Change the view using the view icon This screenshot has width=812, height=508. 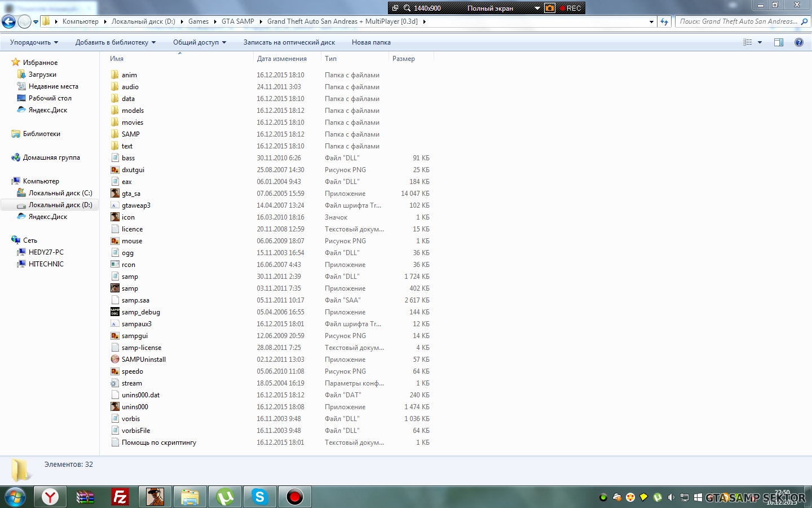pos(748,42)
